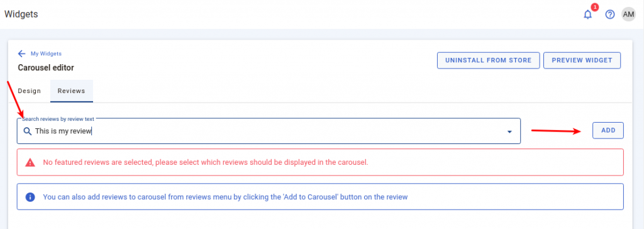Open the AM user avatar menu
The height and width of the screenshot is (229, 644).
click(628, 14)
